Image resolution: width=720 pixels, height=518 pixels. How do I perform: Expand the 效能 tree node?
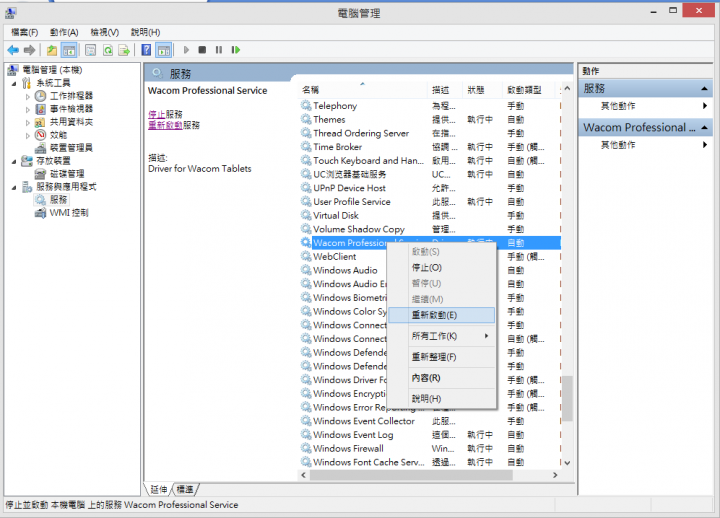coord(28,135)
